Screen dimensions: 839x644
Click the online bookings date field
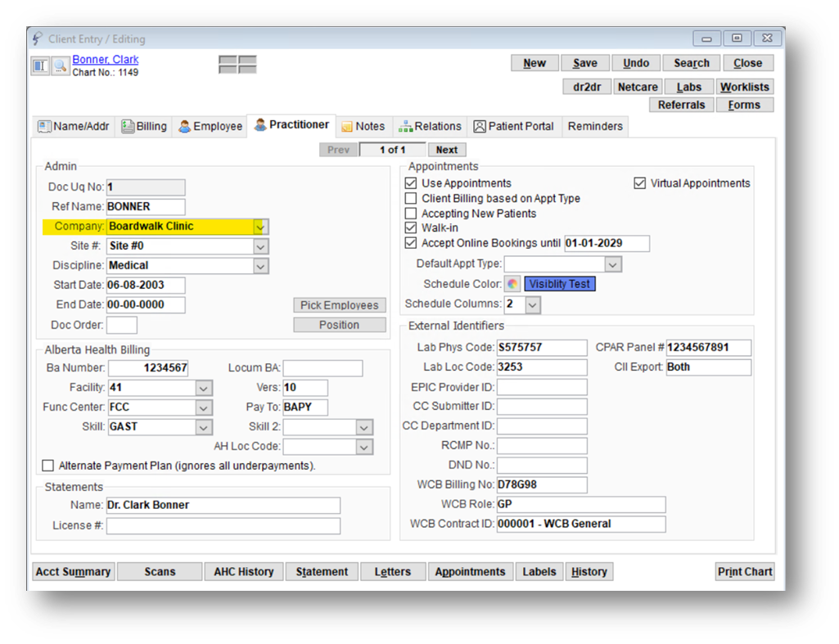[x=607, y=243]
